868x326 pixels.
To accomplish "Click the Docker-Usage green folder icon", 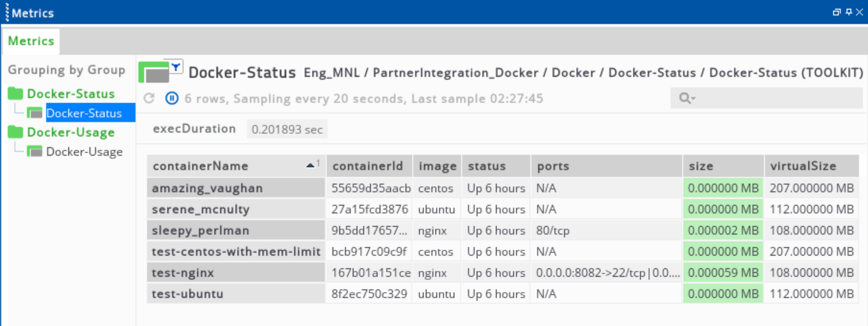I will coord(15,133).
